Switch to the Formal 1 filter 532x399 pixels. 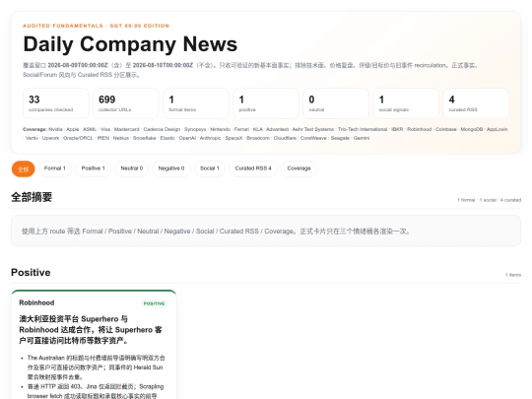tap(54, 168)
